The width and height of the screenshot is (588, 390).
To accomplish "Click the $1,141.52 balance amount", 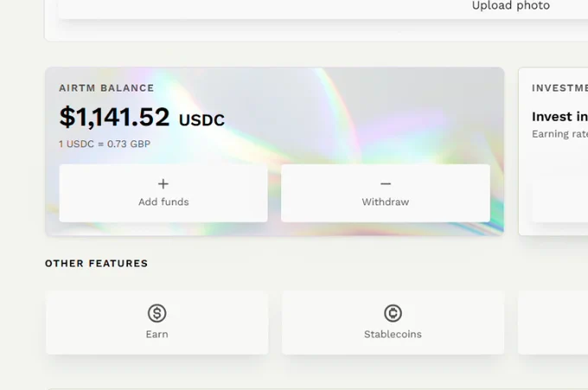I will point(114,117).
